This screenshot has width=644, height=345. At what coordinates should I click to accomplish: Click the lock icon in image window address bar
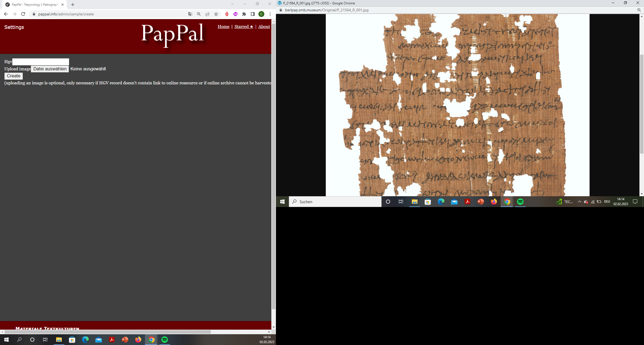click(x=281, y=10)
